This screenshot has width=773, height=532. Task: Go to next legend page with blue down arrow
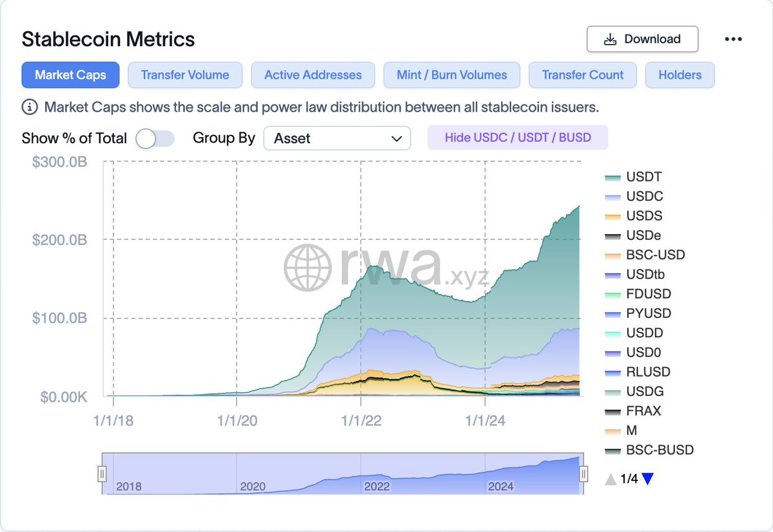click(x=648, y=478)
